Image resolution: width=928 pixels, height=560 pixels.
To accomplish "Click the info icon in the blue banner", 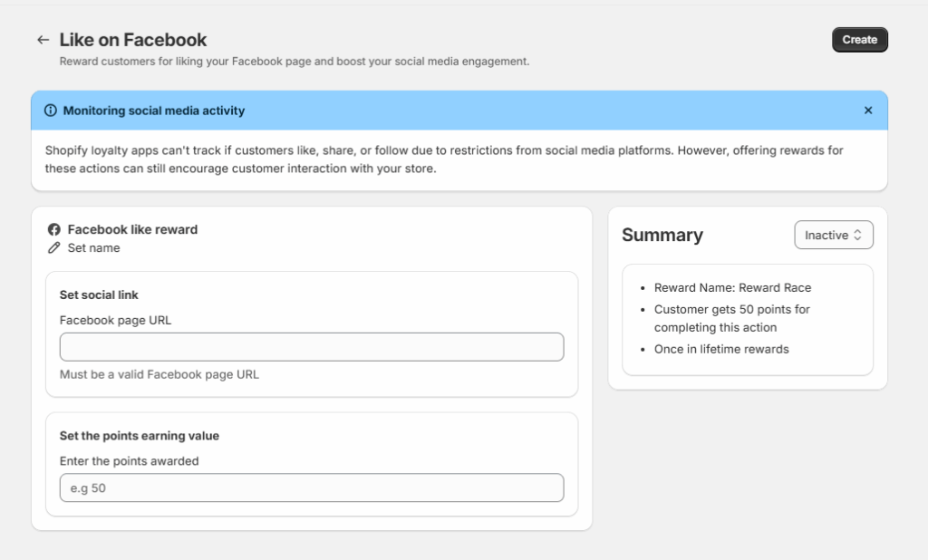I will pyautogui.click(x=51, y=111).
